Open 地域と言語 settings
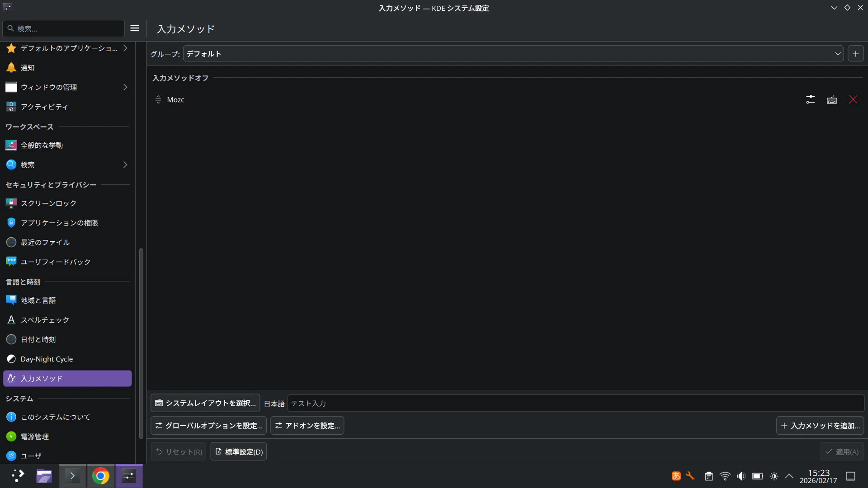 click(x=67, y=300)
